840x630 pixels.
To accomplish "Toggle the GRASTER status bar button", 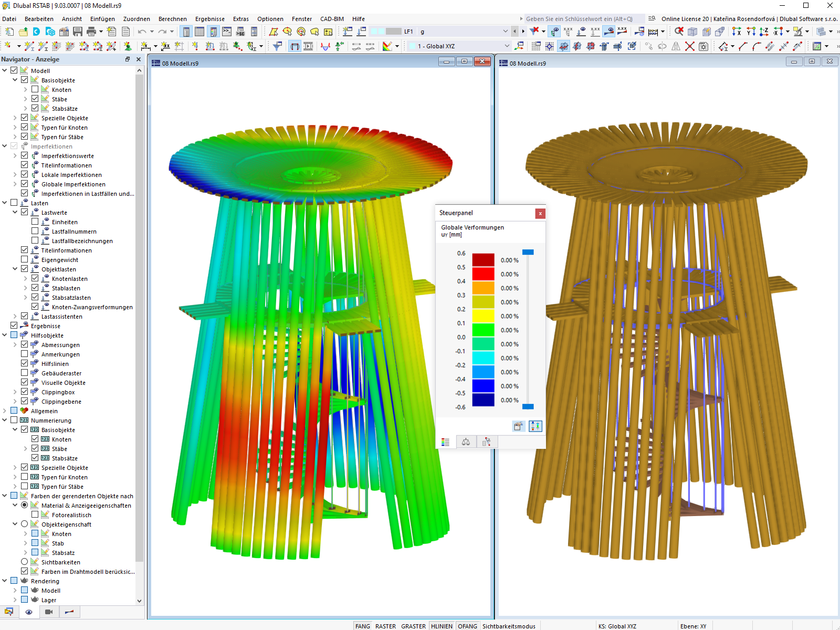I will tap(414, 626).
